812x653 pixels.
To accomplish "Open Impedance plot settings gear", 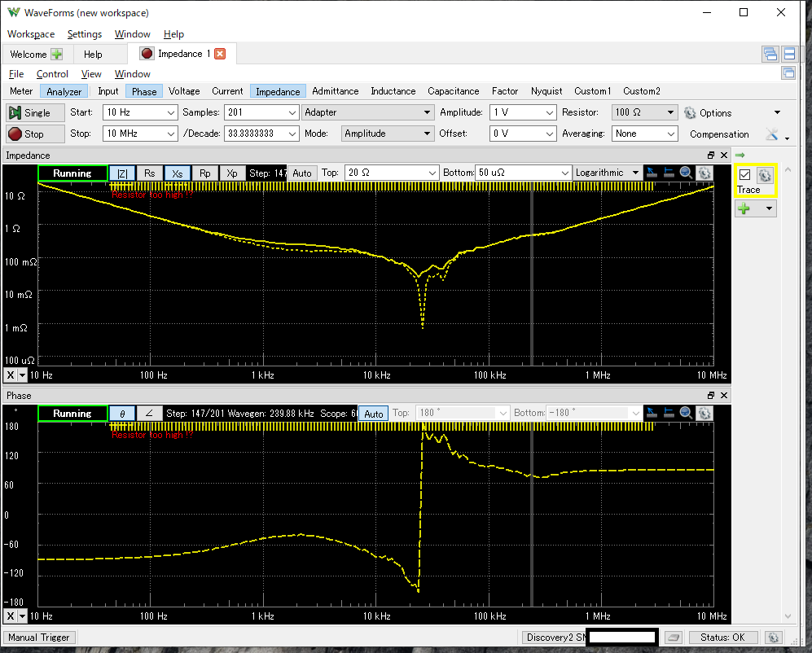I will [x=704, y=173].
